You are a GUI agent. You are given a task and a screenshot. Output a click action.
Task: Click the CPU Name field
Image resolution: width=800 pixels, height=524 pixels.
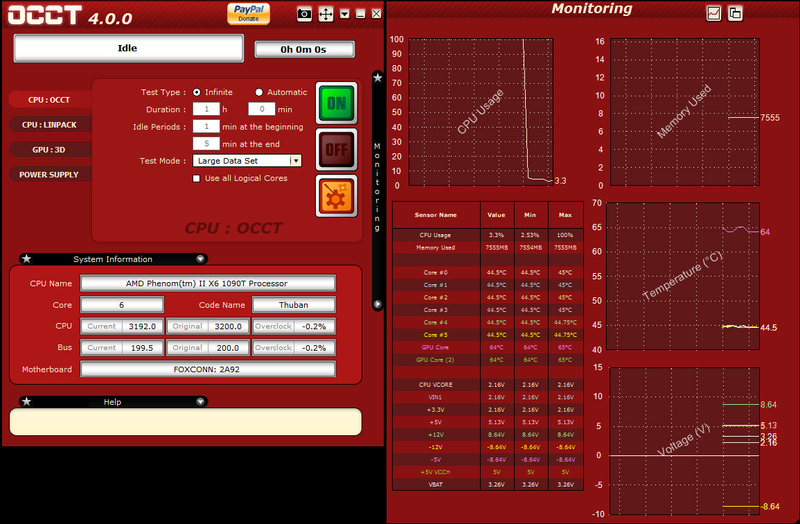click(x=208, y=283)
